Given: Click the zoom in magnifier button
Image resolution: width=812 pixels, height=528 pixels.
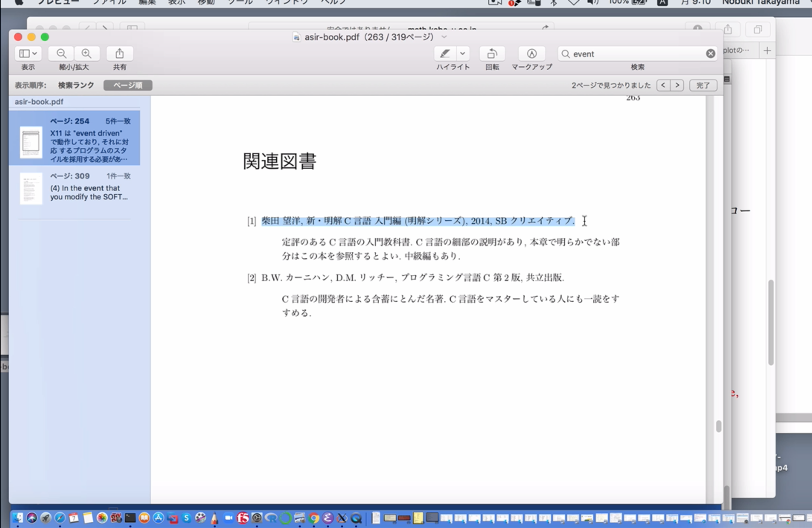Looking at the screenshot, I should coord(87,54).
